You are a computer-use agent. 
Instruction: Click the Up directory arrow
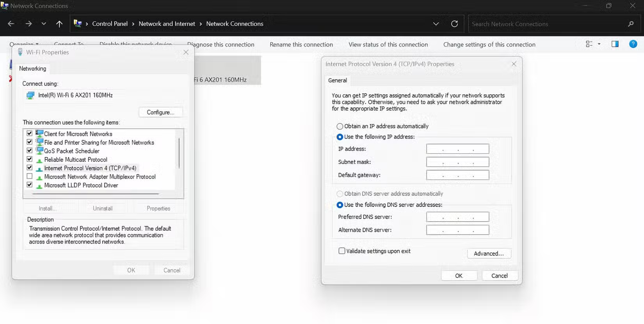click(x=59, y=24)
